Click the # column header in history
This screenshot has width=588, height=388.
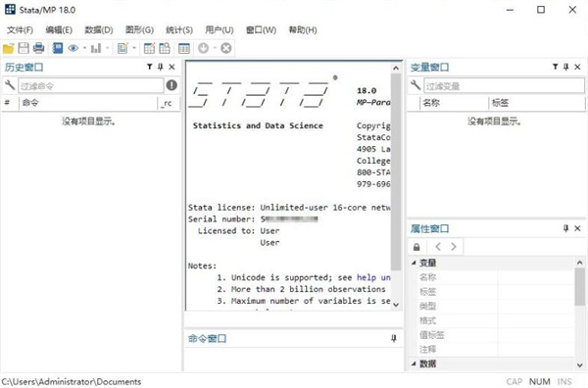tap(10, 103)
